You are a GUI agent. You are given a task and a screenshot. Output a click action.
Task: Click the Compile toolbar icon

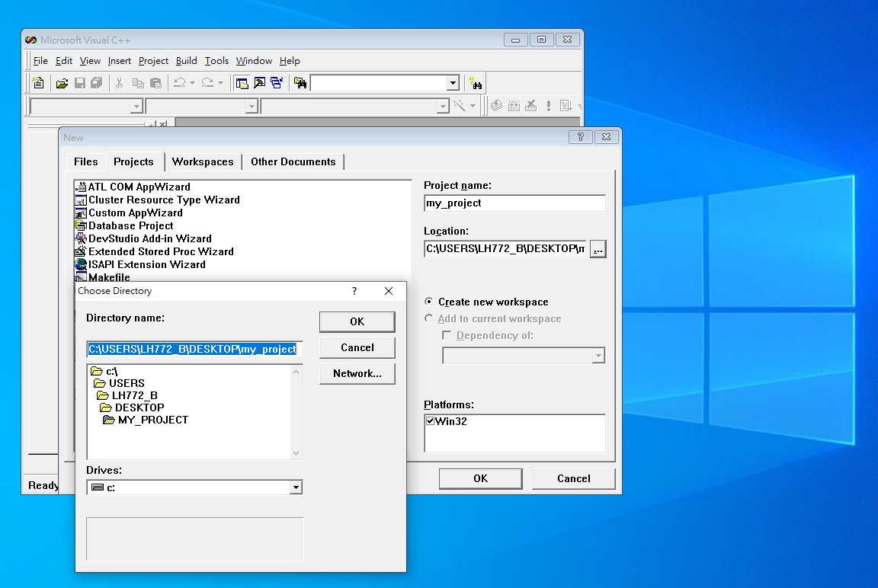pyautogui.click(x=496, y=106)
